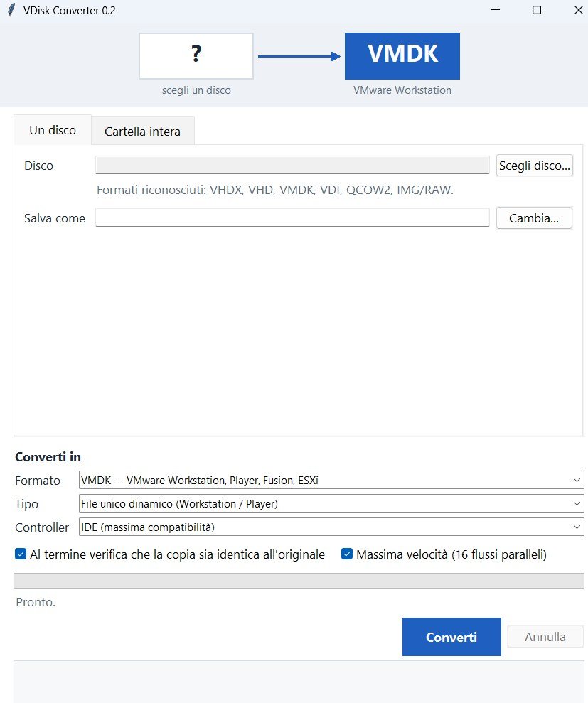The height and width of the screenshot is (703, 588).
Task: Open the Formato dropdown
Action: [x=331, y=481]
